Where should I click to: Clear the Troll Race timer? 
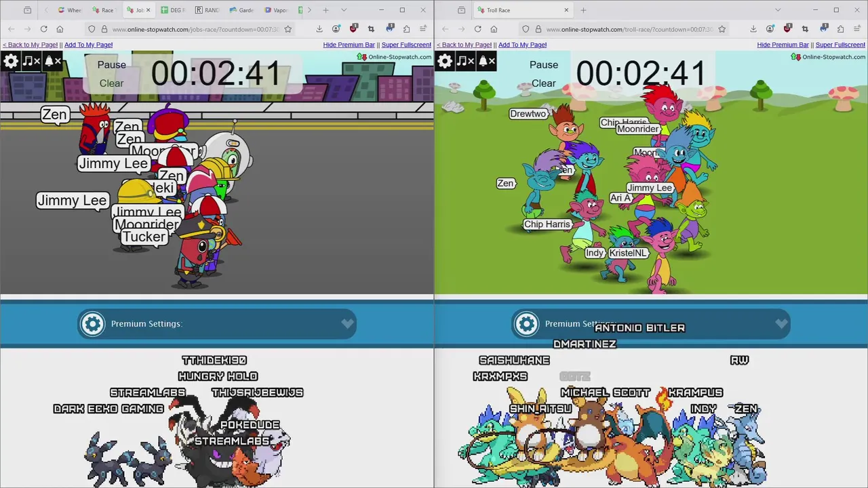pos(544,83)
